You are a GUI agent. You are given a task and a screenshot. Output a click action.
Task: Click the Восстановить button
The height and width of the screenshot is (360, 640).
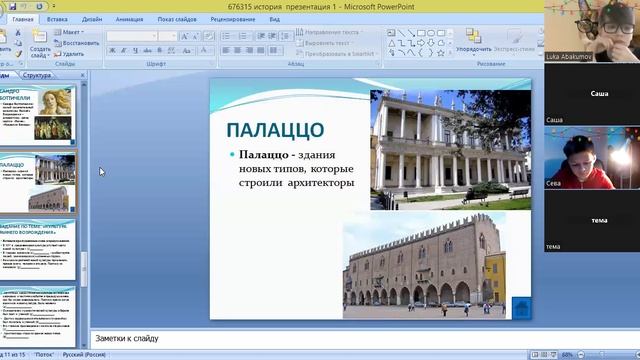77,43
